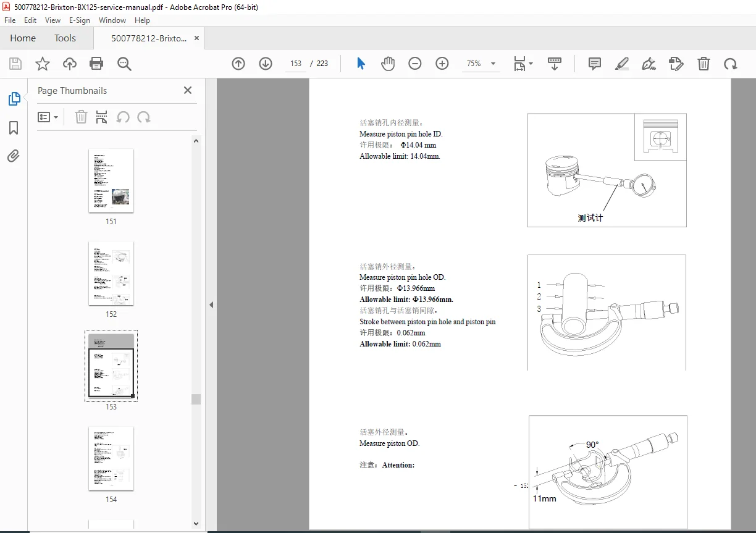Open the sign document pen tool

pyautogui.click(x=649, y=64)
